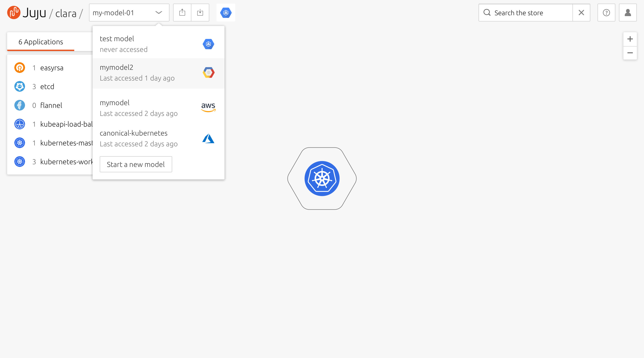
Task: Zoom in the canvas with plus
Action: pyautogui.click(x=630, y=39)
